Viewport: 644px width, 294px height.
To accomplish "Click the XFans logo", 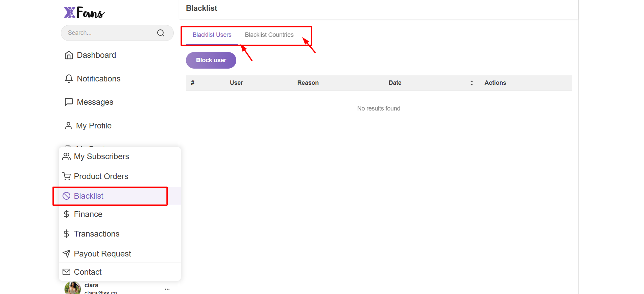I will pos(84,13).
